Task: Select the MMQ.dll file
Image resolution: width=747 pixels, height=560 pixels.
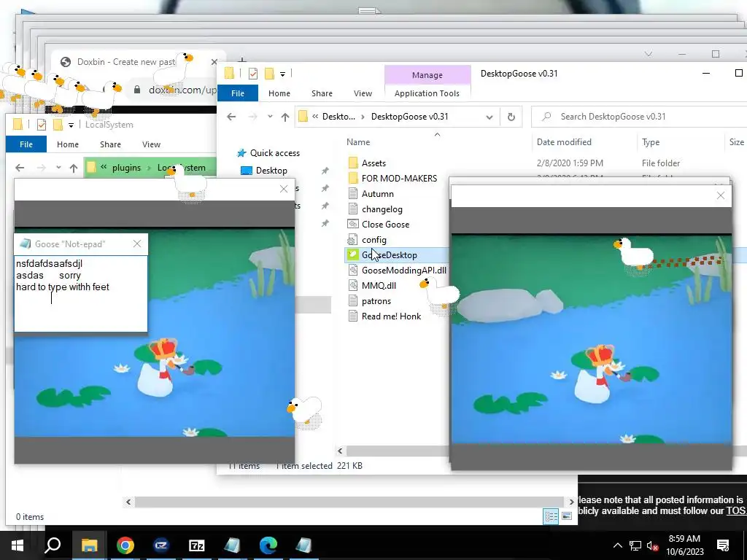Action: [379, 286]
